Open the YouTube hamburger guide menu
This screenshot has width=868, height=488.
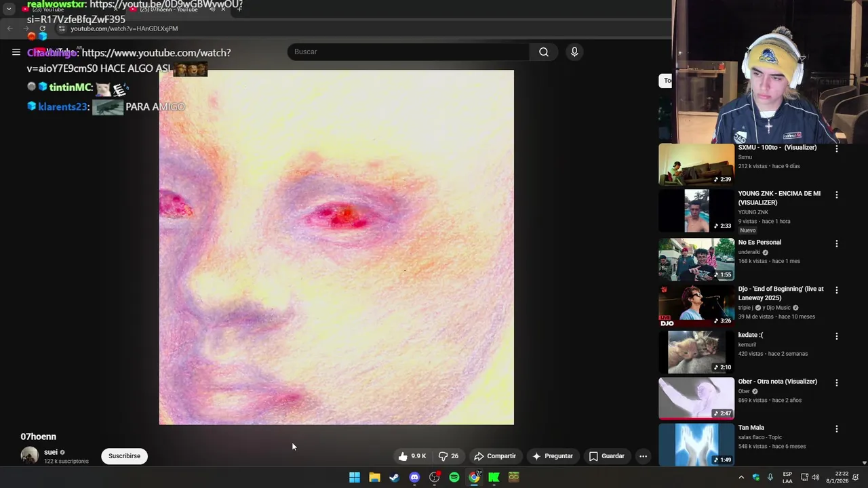point(16,52)
